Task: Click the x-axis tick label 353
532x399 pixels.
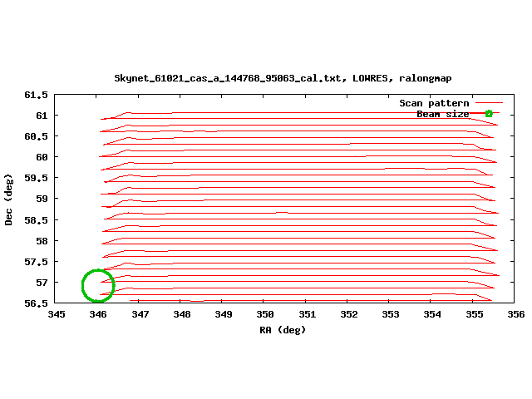Action: 391,314
